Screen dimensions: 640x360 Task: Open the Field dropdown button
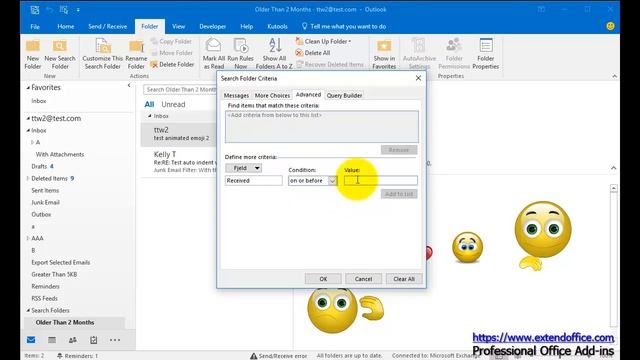click(244, 168)
